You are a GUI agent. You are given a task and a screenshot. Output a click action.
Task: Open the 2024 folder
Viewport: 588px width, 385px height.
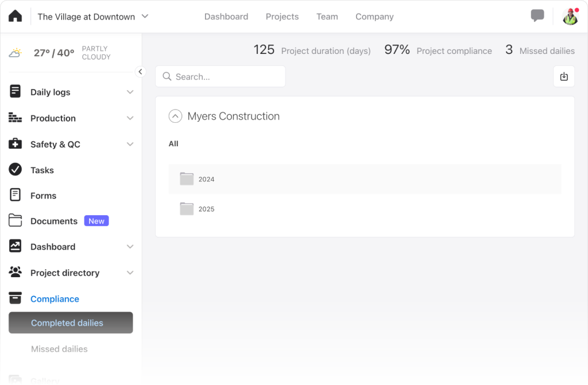[206, 179]
